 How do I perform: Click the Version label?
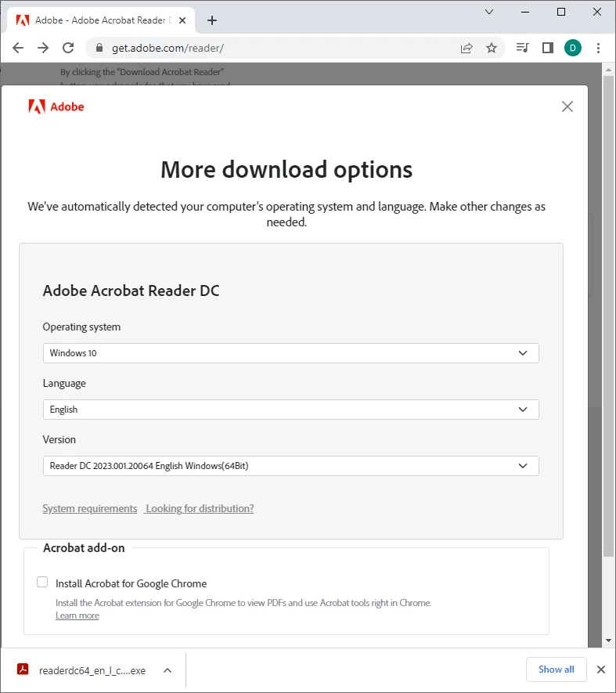coord(59,440)
